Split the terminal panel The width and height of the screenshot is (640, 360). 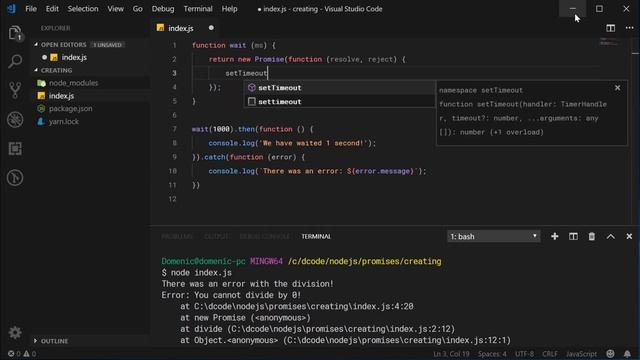573,236
